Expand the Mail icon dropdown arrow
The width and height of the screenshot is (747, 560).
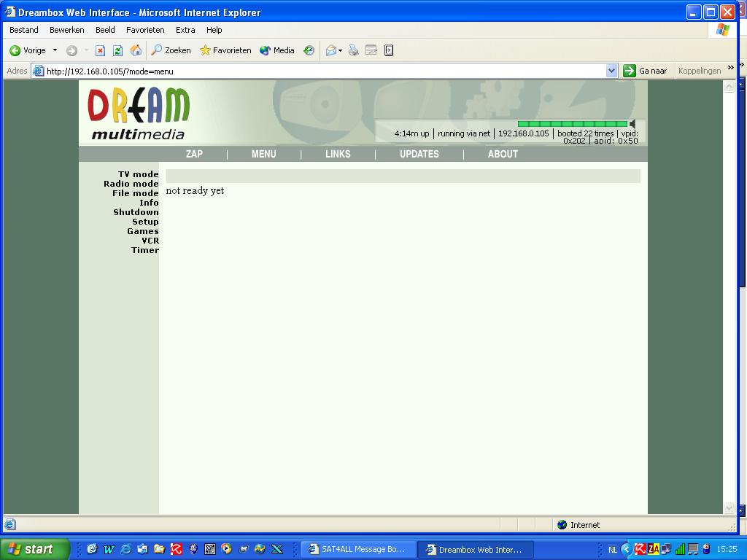pos(340,50)
